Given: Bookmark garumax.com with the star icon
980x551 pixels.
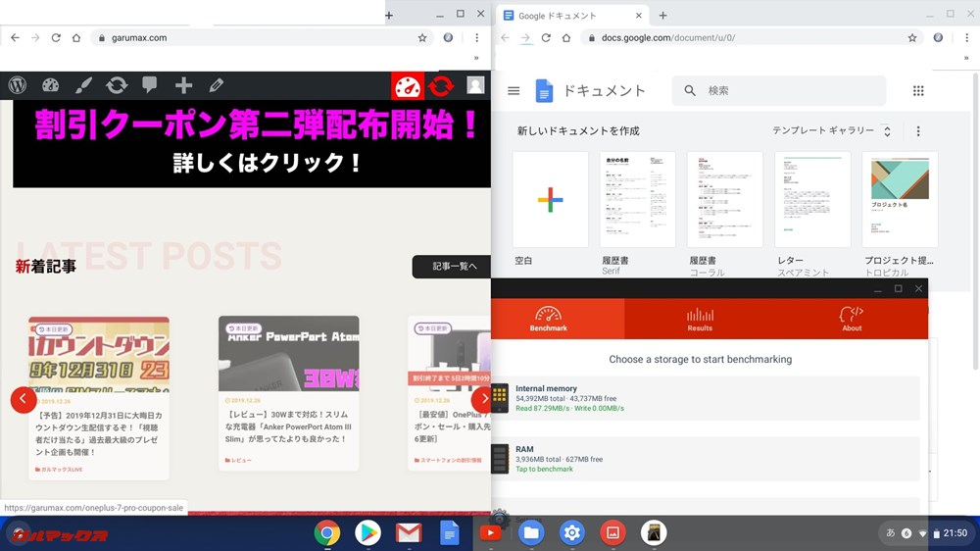Looking at the screenshot, I should 422,37.
